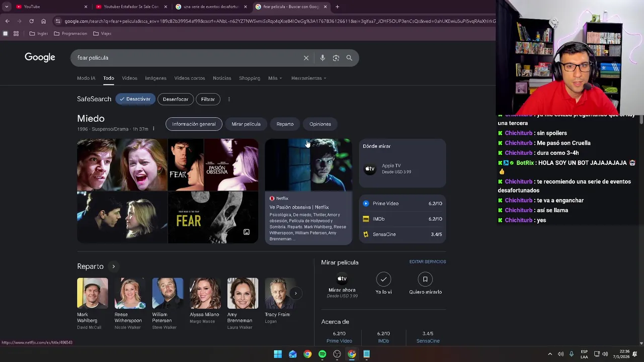644x362 pixels.
Task: Switch to the Modo IA tab
Action: [86, 78]
